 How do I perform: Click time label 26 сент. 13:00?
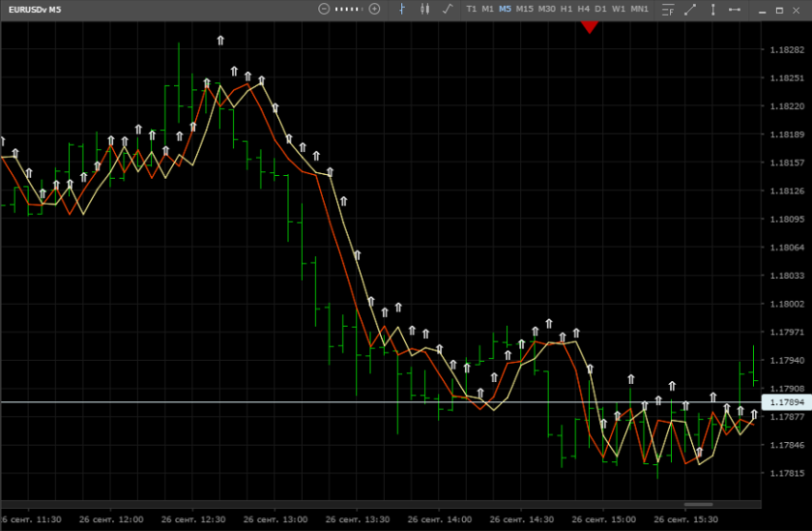click(275, 519)
